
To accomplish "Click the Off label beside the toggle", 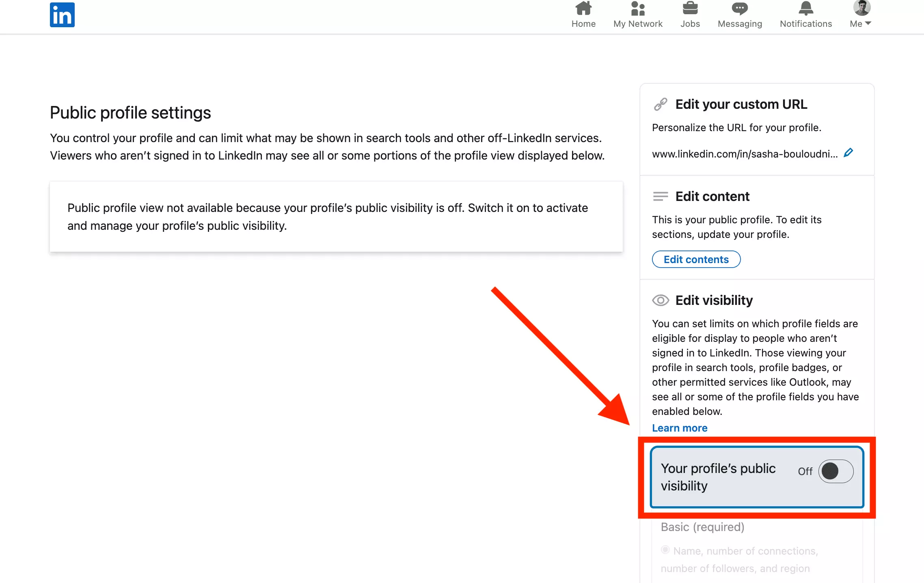I will coord(805,471).
